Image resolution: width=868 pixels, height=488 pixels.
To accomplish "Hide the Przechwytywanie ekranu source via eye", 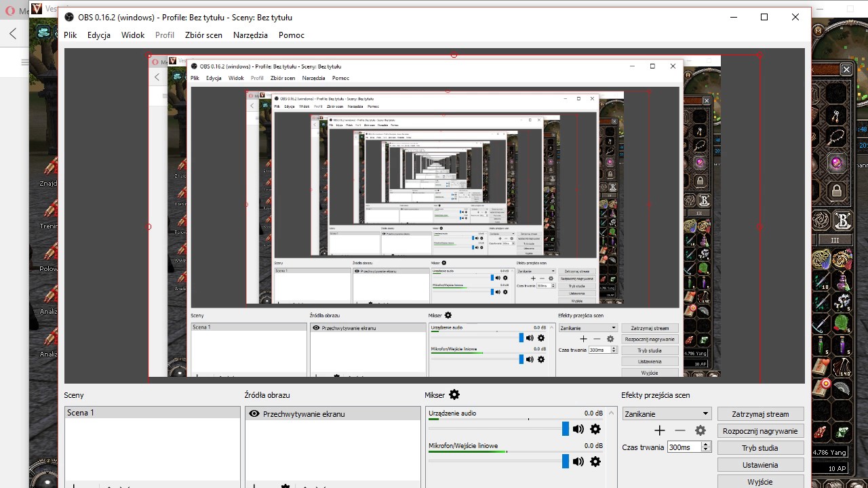I will tap(254, 413).
